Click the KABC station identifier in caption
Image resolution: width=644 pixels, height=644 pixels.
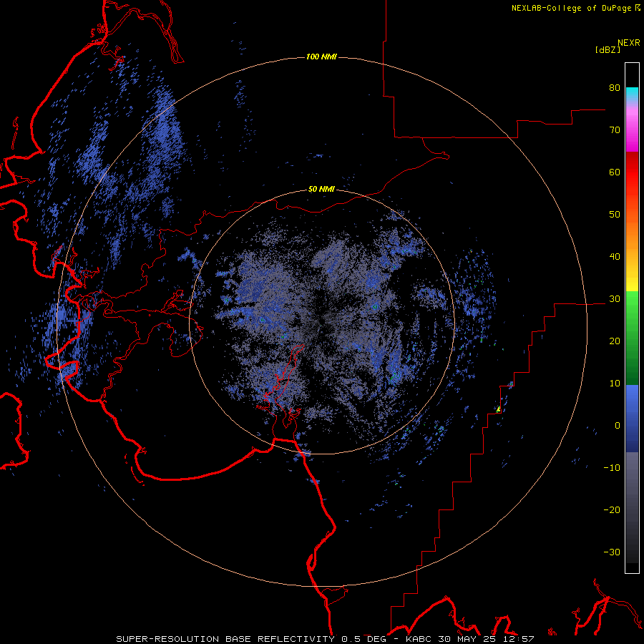point(417,639)
